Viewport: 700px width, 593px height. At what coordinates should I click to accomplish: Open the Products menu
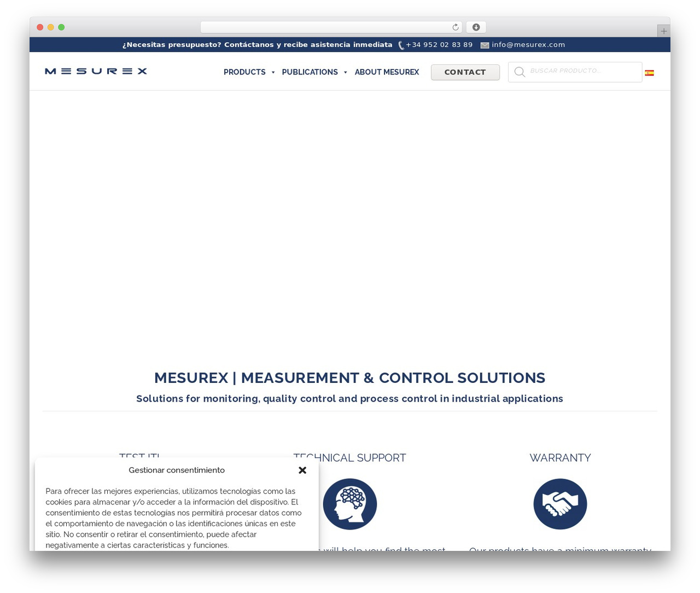point(244,72)
